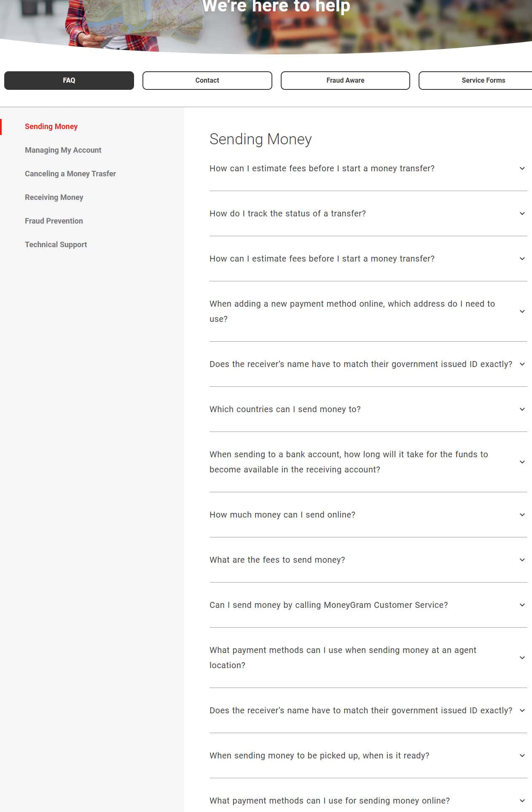The width and height of the screenshot is (532, 812).
Task: Open Canceling a Money Trasfer section
Action: [x=70, y=174]
